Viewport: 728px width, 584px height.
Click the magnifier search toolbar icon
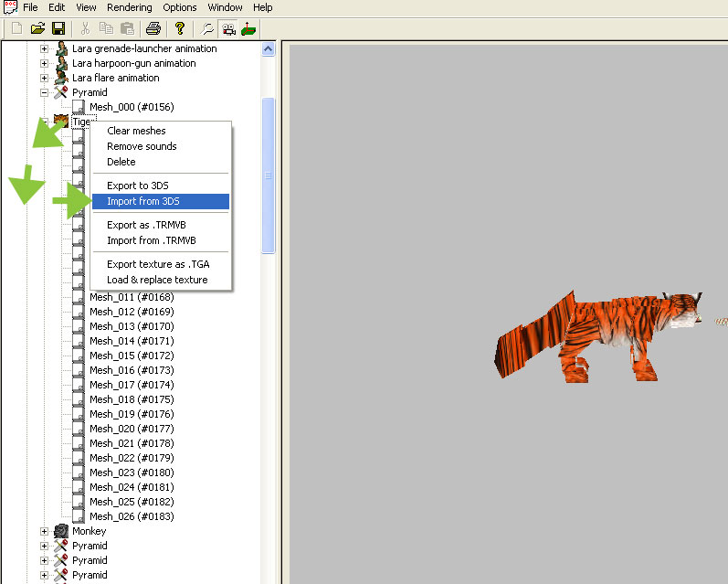206,29
